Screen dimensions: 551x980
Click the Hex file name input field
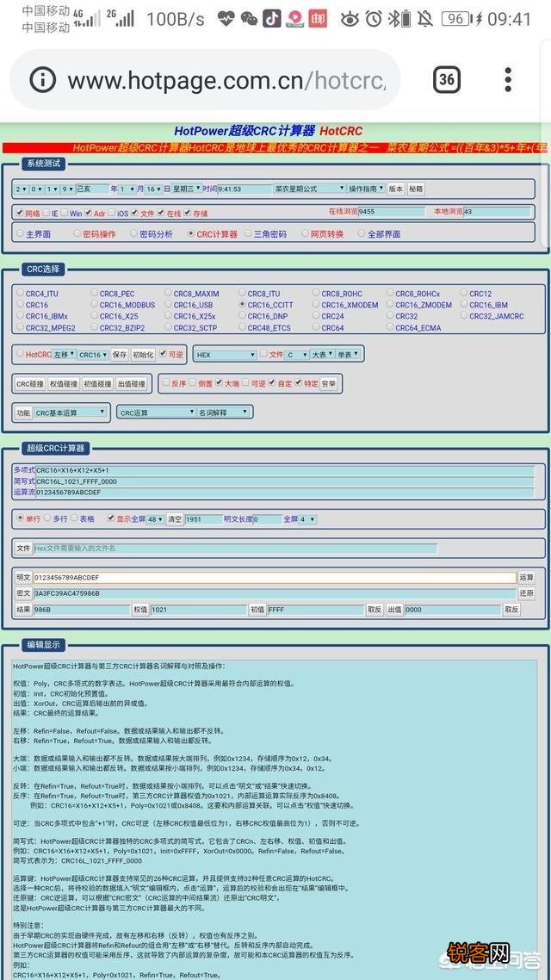point(236,548)
